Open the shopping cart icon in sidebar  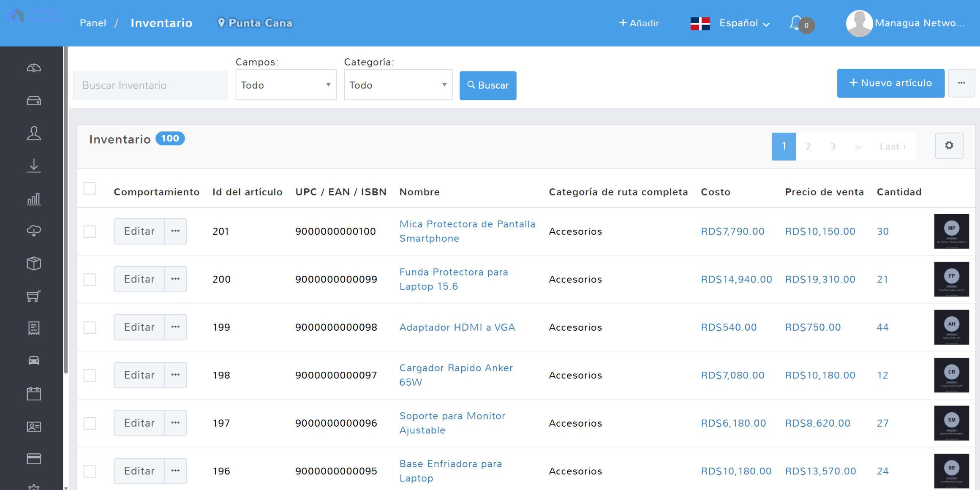tap(34, 296)
